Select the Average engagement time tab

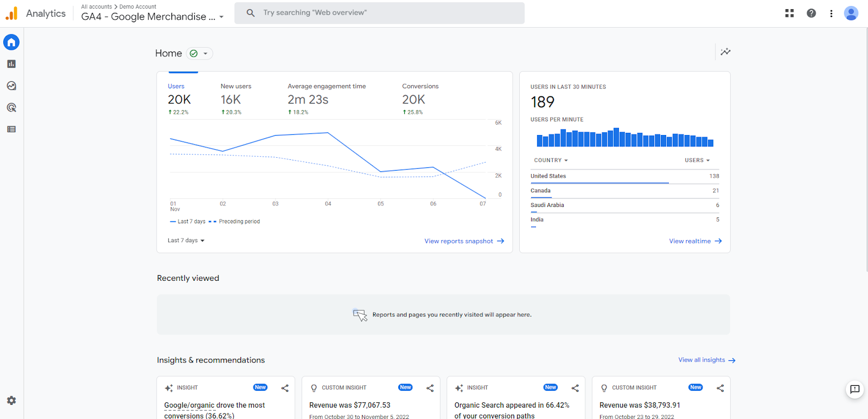(x=327, y=99)
